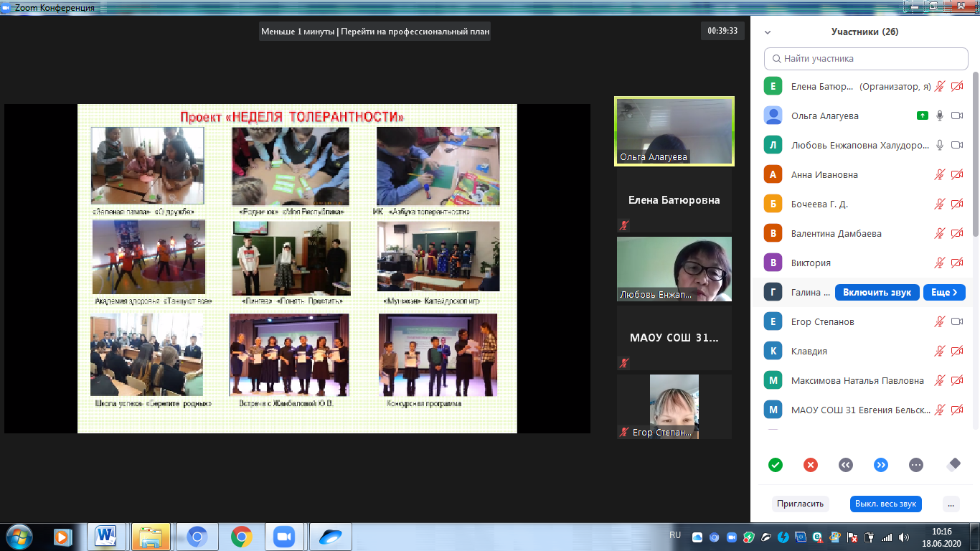
Task: Open the more options button next to Выкл. весь звук
Action: pyautogui.click(x=951, y=504)
